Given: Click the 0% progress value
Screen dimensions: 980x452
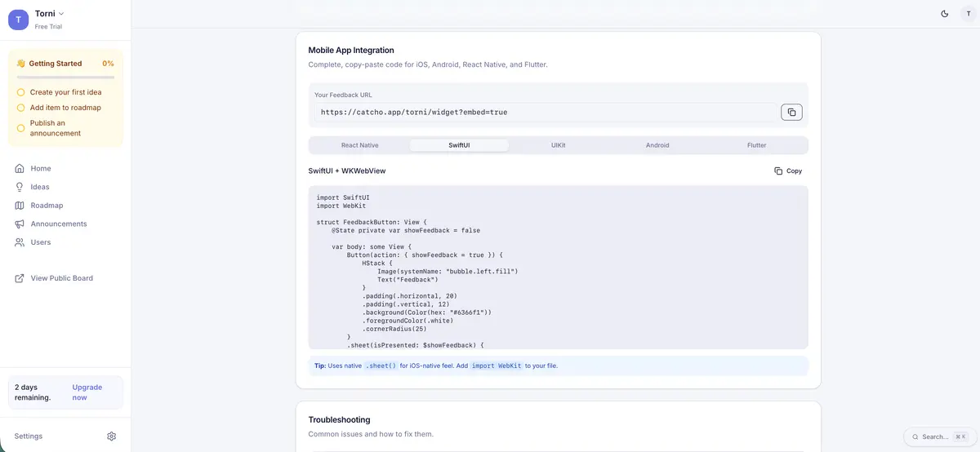Looking at the screenshot, I should point(108,64).
